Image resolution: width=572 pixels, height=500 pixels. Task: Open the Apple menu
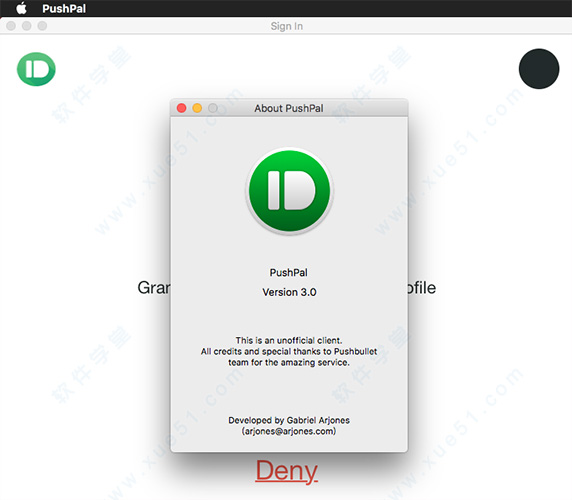tap(22, 8)
